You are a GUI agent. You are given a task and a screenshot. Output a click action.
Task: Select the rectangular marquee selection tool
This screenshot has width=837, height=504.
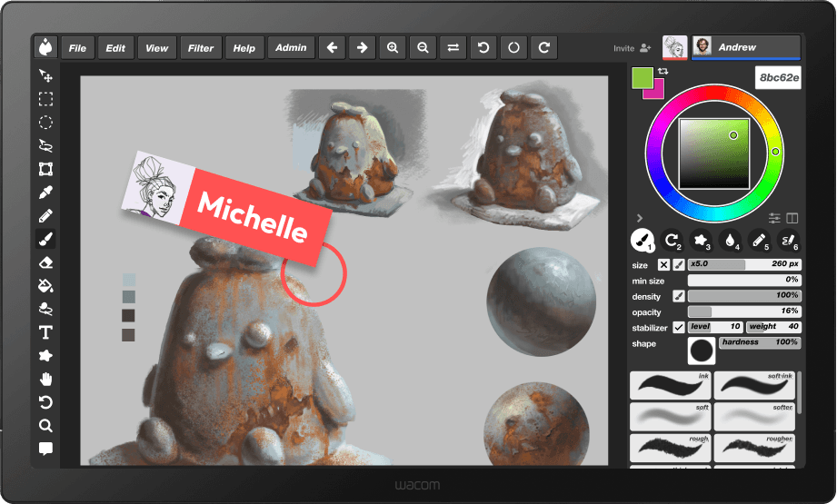[45, 99]
